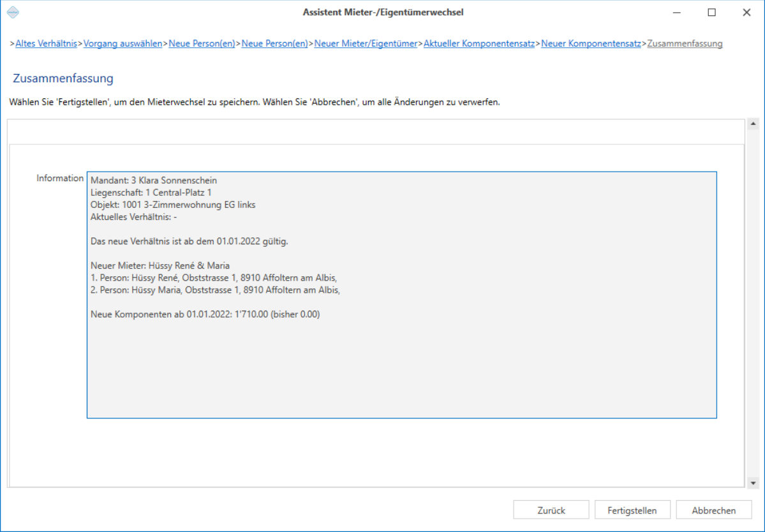Image resolution: width=765 pixels, height=532 pixels.
Task: Click the scrollbar down arrow
Action: (753, 484)
